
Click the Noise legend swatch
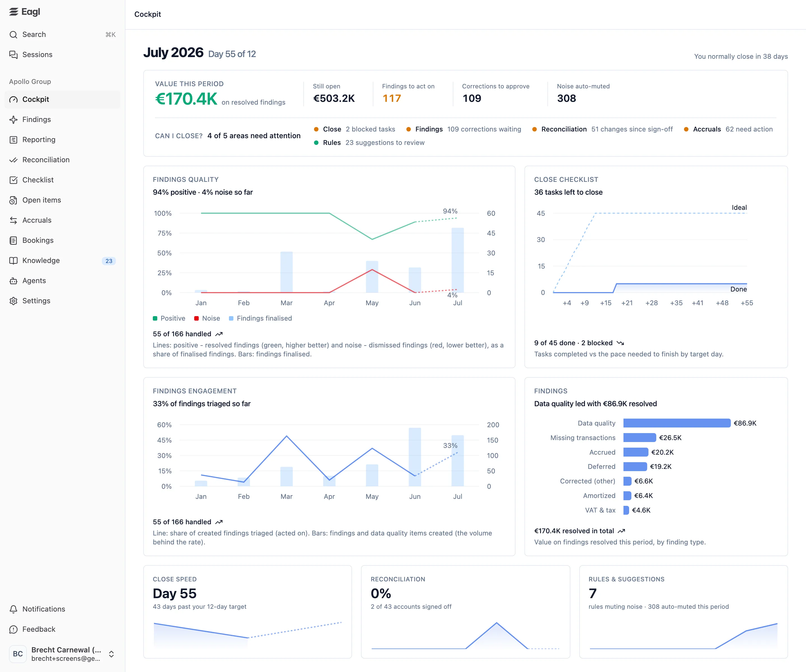click(x=196, y=319)
